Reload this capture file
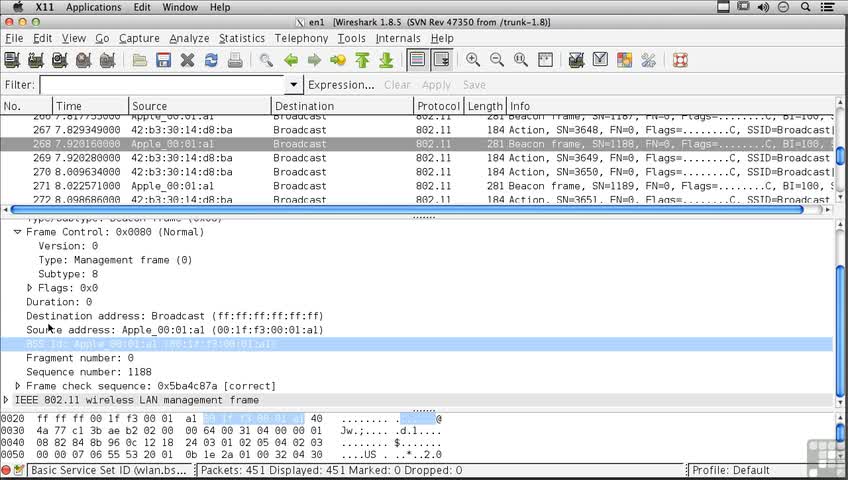Viewport: 848px width, 480px height. pos(211,60)
